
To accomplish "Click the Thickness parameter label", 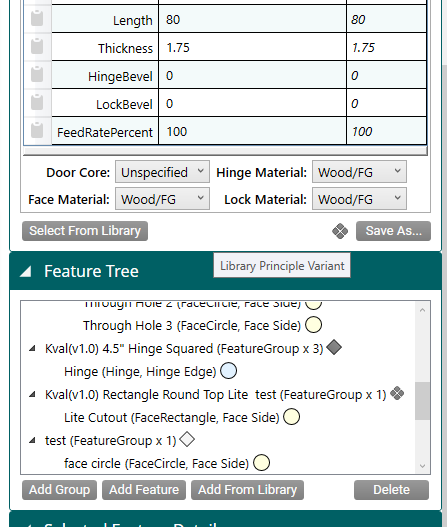I will tap(125, 48).
